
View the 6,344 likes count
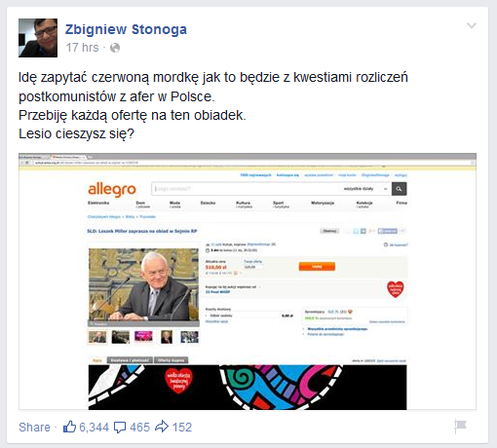[x=95, y=428]
